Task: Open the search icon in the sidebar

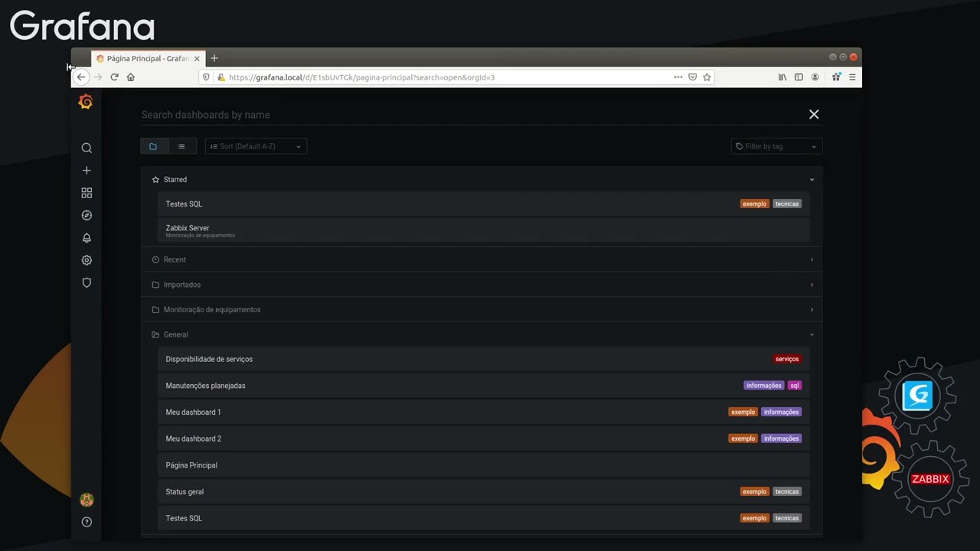Action: point(87,148)
